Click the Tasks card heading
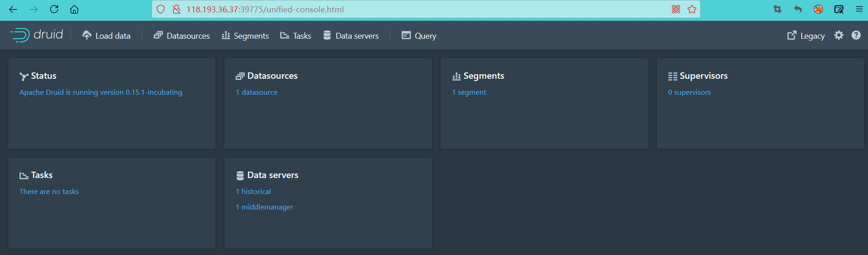The width and height of the screenshot is (868, 255). (x=42, y=175)
